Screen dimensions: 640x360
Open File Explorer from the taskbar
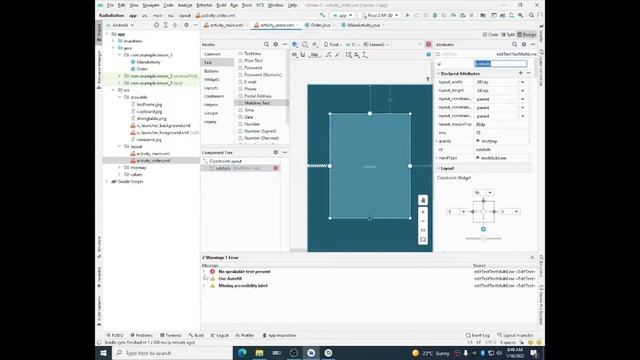(259, 353)
